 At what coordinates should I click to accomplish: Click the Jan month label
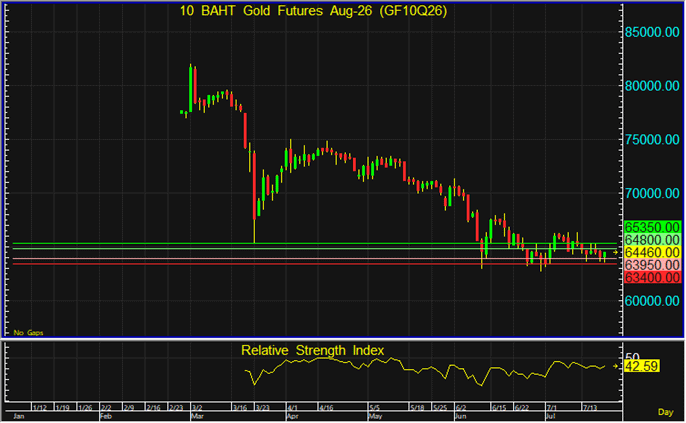click(x=19, y=416)
